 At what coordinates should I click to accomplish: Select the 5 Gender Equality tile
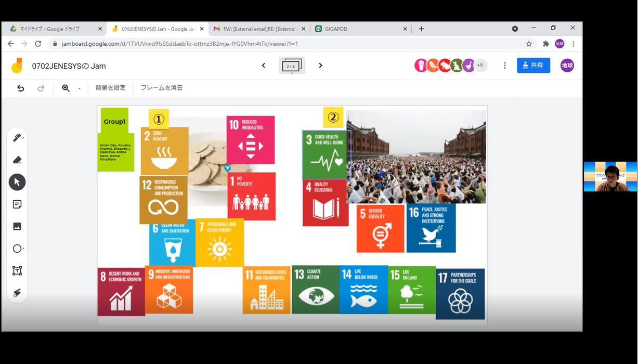click(x=381, y=229)
